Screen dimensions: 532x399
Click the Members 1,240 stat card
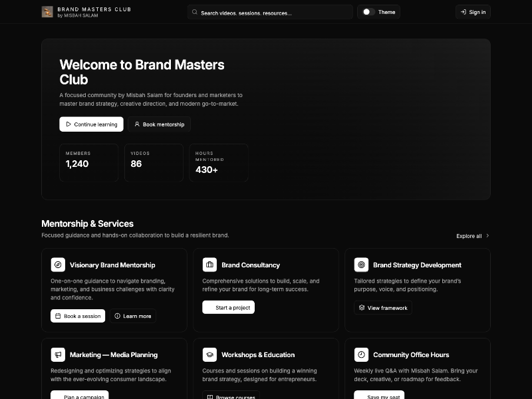[x=89, y=163]
